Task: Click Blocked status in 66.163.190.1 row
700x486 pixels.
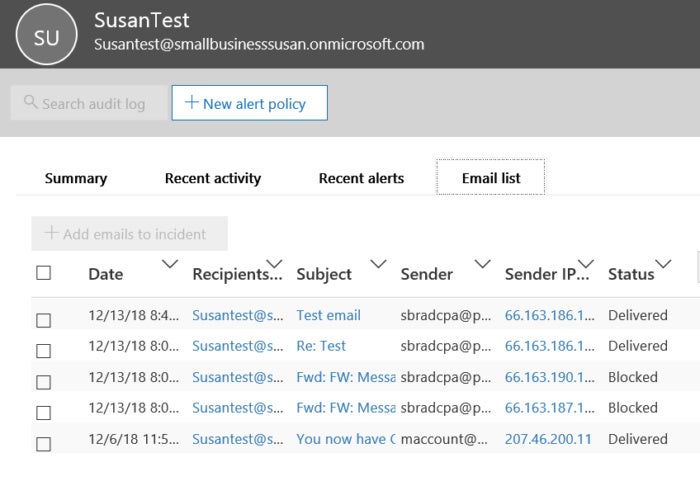Action: (633, 377)
